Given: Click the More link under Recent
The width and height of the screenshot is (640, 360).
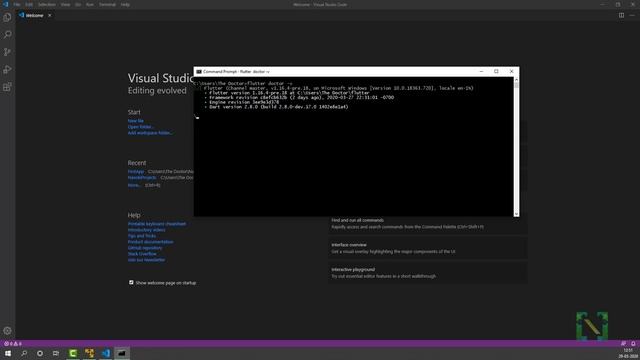Looking at the screenshot, I should (x=134, y=185).
